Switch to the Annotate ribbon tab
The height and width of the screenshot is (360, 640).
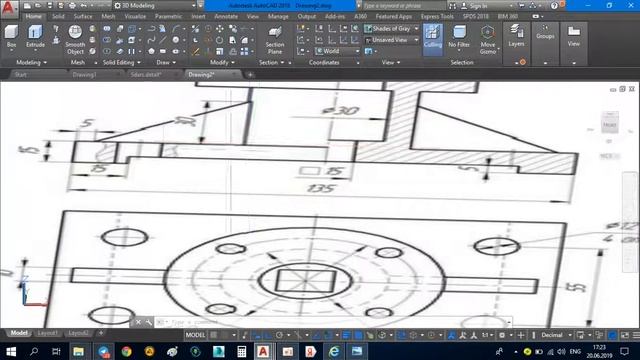[x=226, y=16]
